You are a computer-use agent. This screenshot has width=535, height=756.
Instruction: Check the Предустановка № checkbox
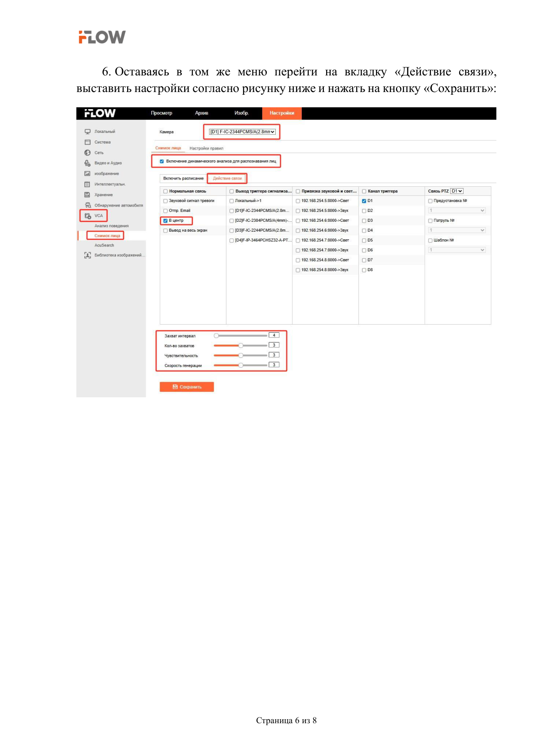[x=430, y=201]
